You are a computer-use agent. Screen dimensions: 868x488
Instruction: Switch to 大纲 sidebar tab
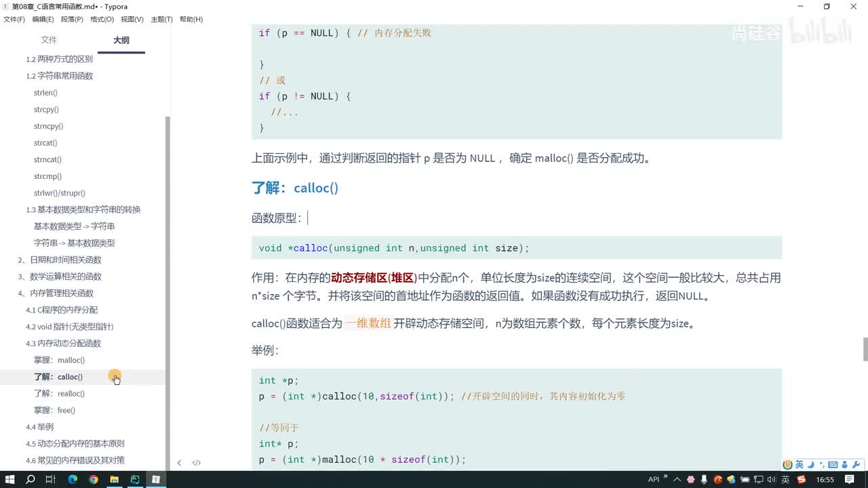point(121,40)
